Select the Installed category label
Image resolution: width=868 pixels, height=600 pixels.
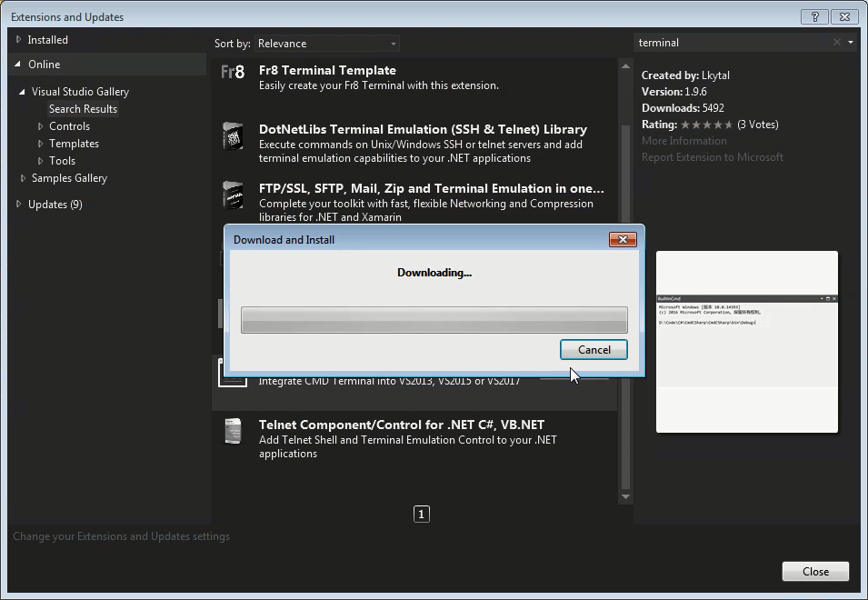[x=47, y=40]
